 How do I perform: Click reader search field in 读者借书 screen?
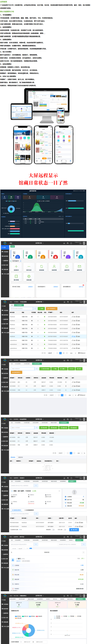click(x=22, y=485)
